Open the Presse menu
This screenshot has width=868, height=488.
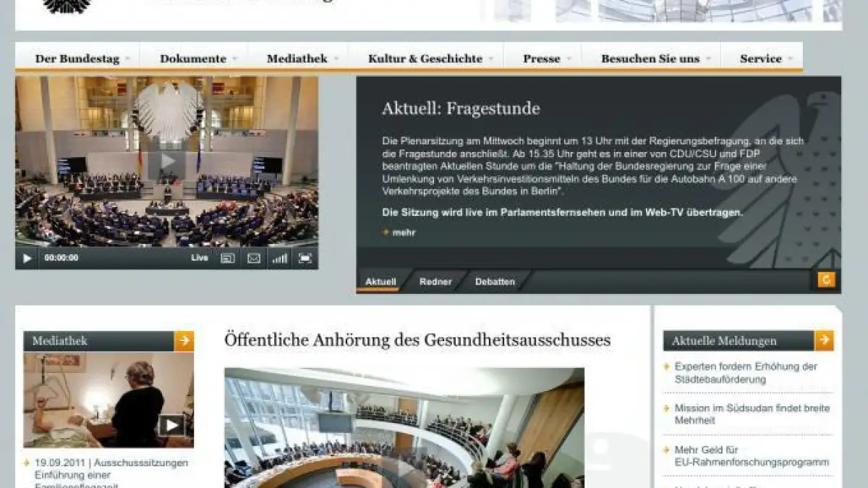pyautogui.click(x=542, y=58)
